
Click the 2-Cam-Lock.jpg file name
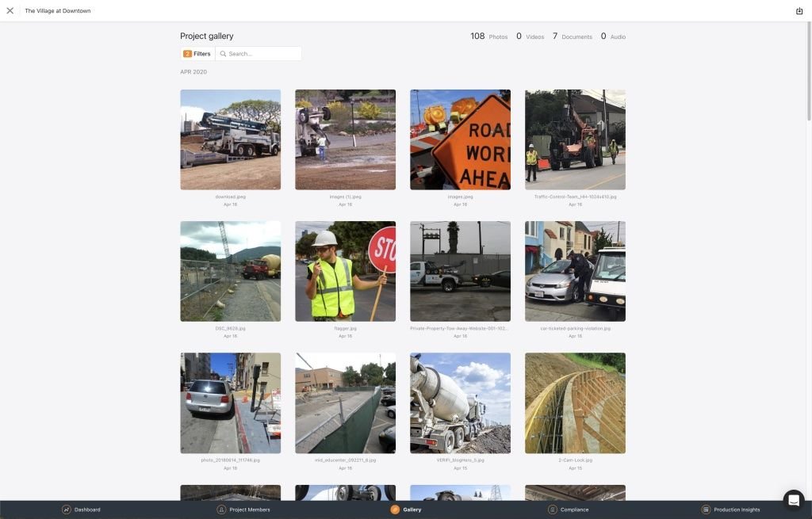pos(576,460)
